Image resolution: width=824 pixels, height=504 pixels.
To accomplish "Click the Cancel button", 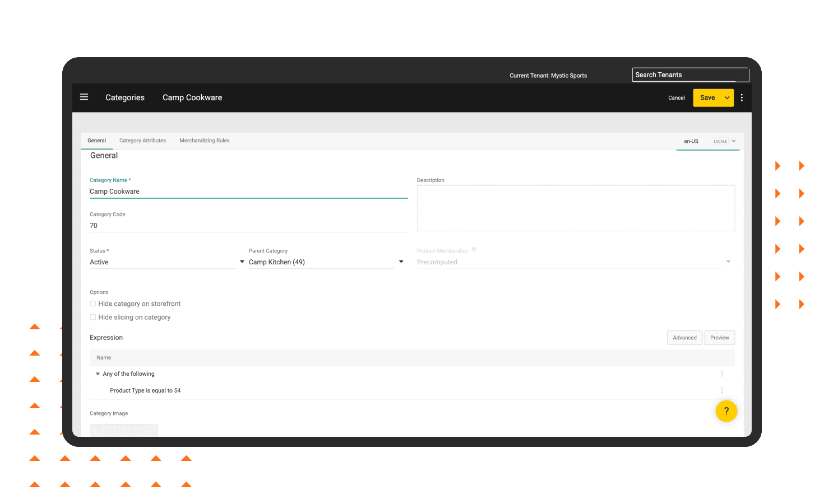I will pos(677,97).
